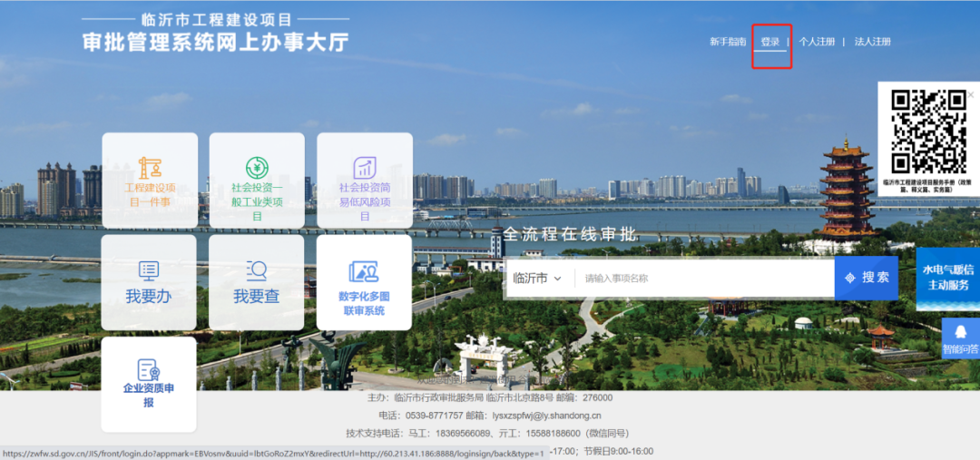Go to 法人注册 registration link
The height and width of the screenshot is (460, 980).
pos(873,42)
